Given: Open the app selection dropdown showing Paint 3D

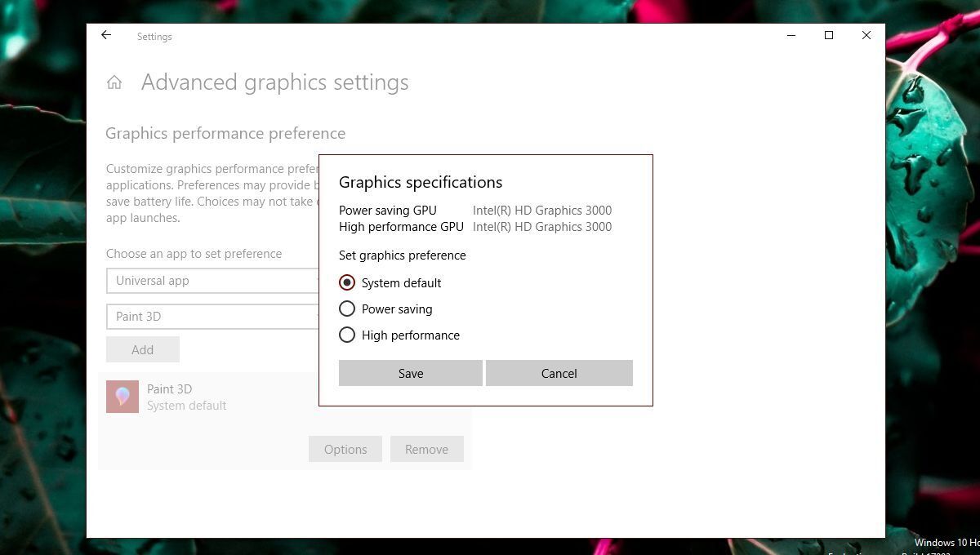Looking at the screenshot, I should [x=212, y=316].
